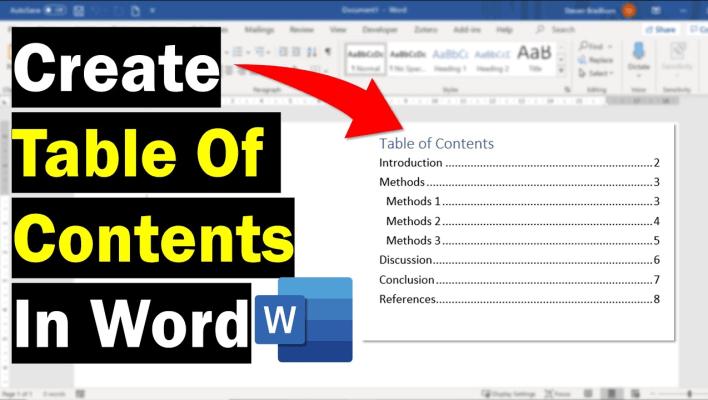Click the user account avatar
708x400 pixels.
point(629,10)
